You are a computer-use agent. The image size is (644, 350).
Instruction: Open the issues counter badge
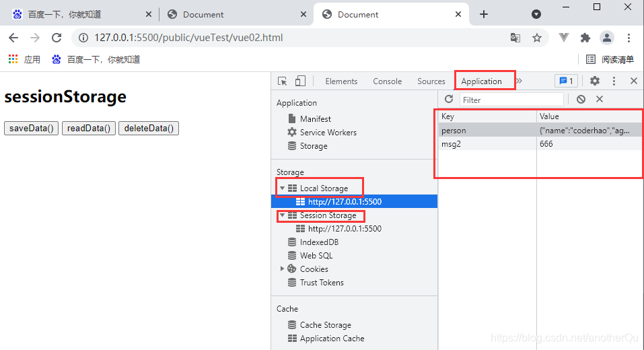click(566, 81)
